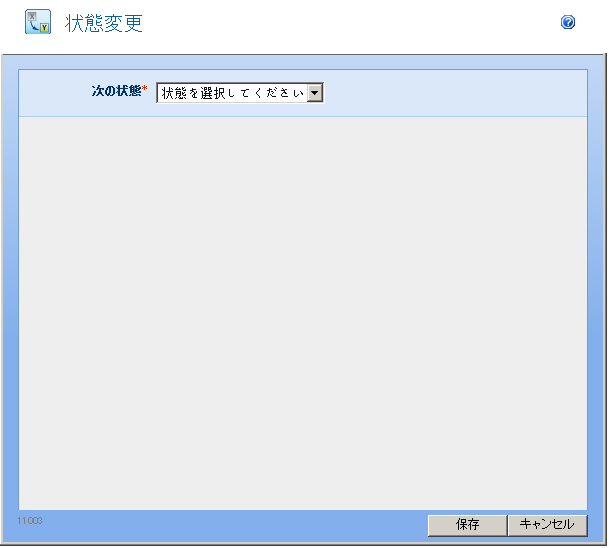609x548 pixels.
Task: Select the 状態を選択してください placeholder text
Action: coord(232,93)
